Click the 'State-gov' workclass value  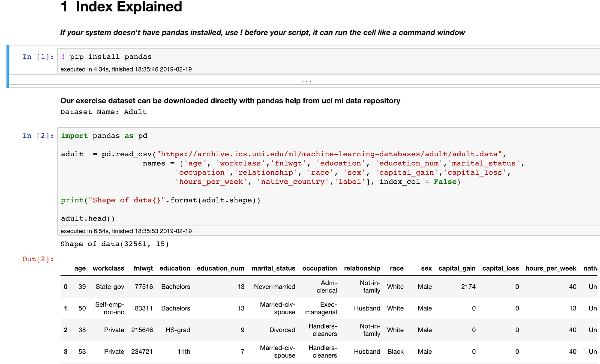pyautogui.click(x=110, y=286)
